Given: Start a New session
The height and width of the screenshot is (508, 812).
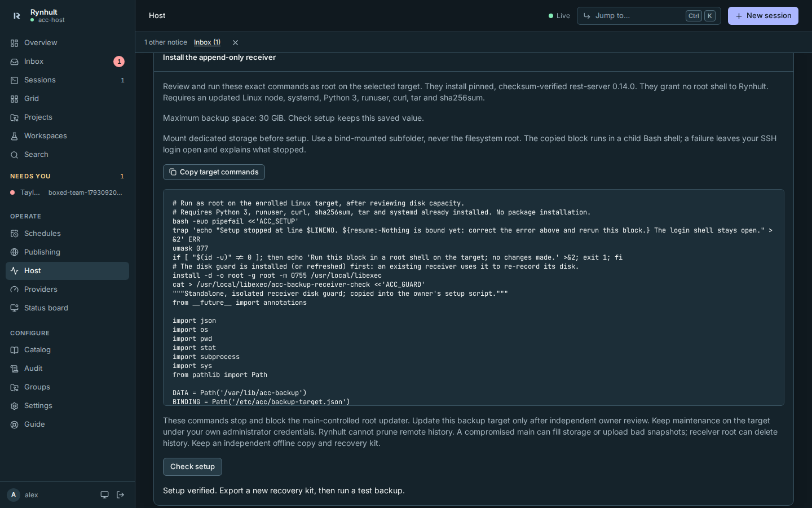Looking at the screenshot, I should (763, 16).
